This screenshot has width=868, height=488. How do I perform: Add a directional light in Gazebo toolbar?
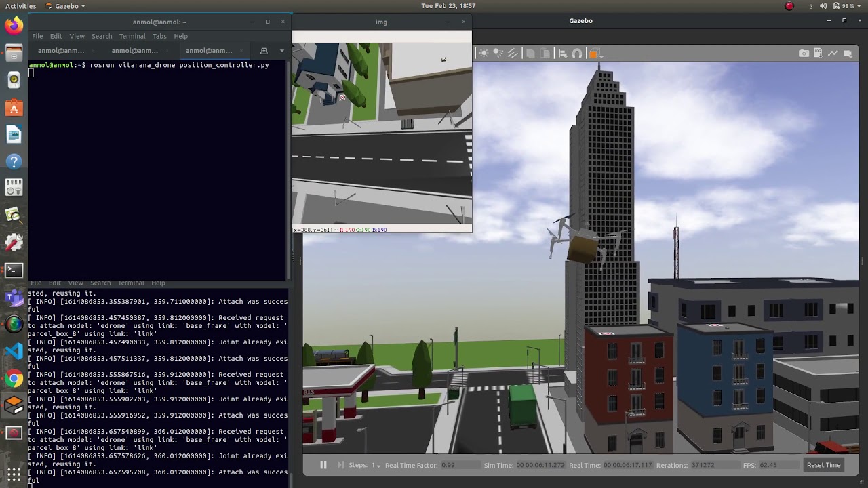click(x=513, y=53)
